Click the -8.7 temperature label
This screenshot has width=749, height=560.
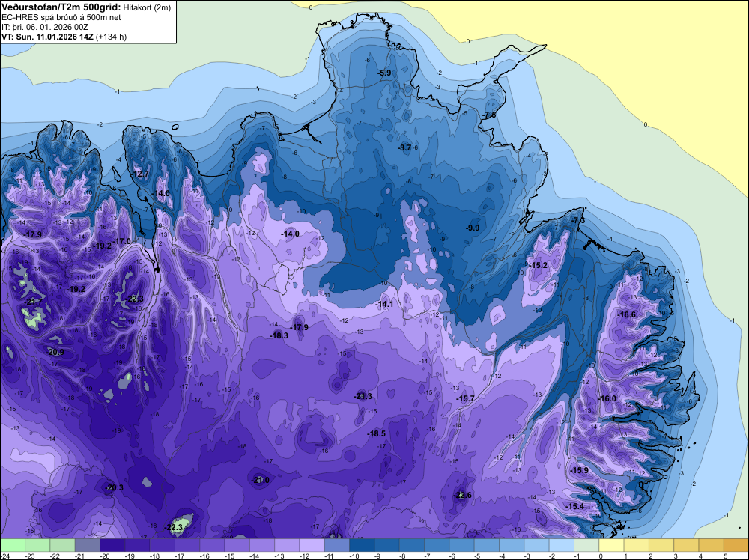tap(404, 148)
